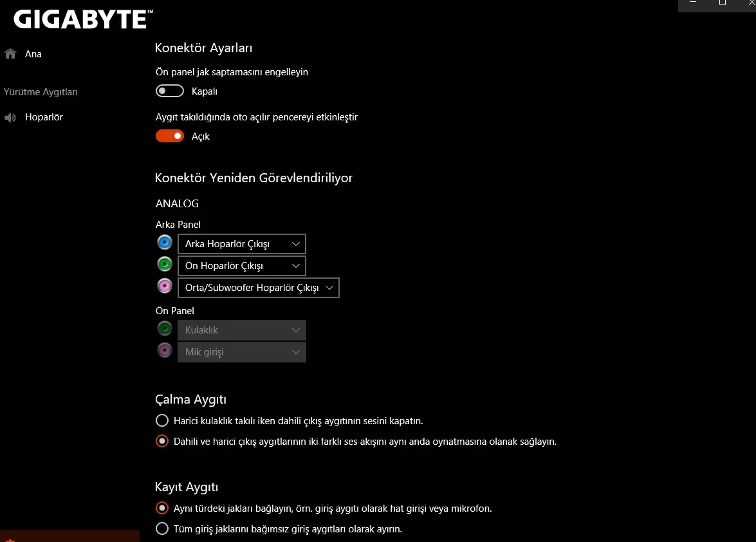
Task: Turn off the auto popup toggle (Açık)
Action: pyautogui.click(x=170, y=136)
